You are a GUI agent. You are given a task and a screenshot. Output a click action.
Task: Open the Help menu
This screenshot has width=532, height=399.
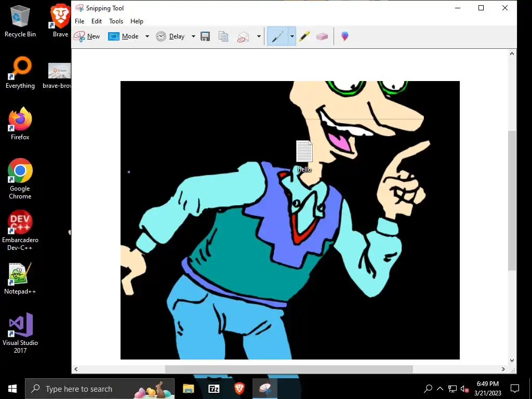click(137, 21)
